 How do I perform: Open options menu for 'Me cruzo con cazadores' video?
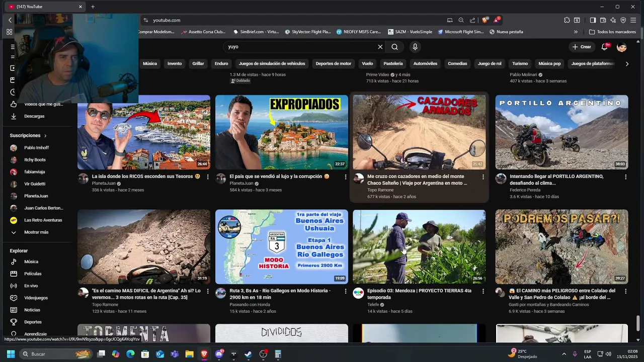[x=483, y=177]
